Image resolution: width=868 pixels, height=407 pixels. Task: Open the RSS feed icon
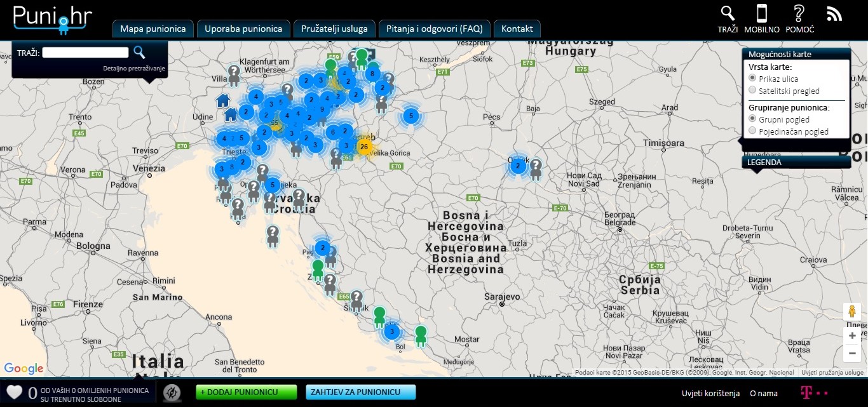coord(834,14)
